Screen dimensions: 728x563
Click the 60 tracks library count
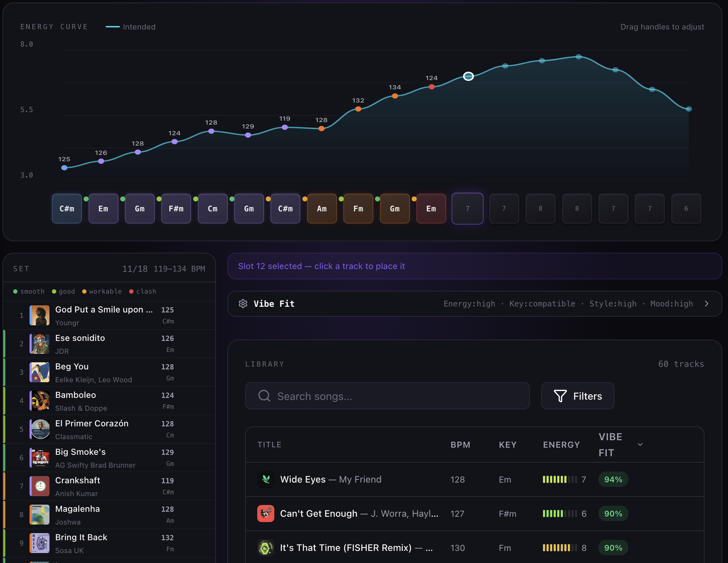[681, 364]
